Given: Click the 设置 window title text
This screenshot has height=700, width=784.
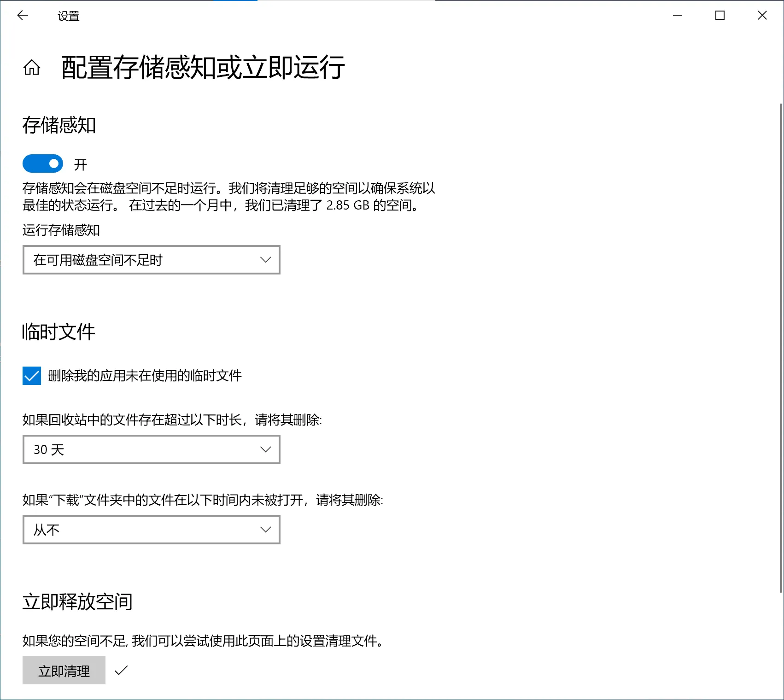Looking at the screenshot, I should point(69,16).
